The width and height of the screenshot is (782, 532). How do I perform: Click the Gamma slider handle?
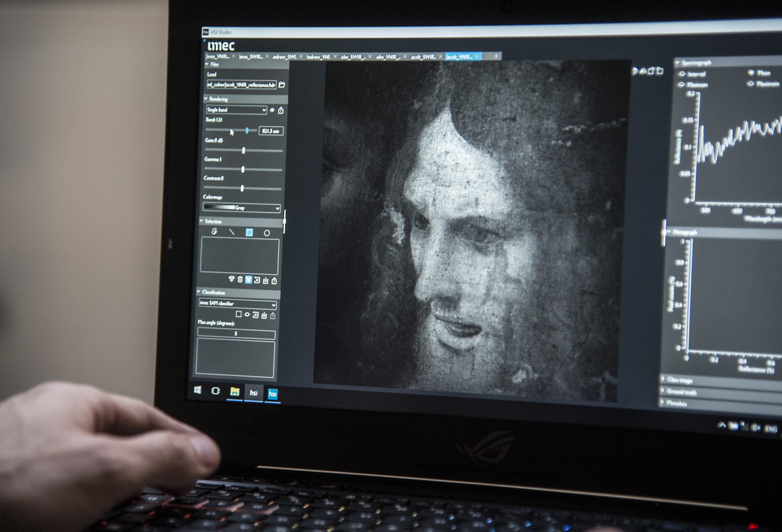point(243,169)
